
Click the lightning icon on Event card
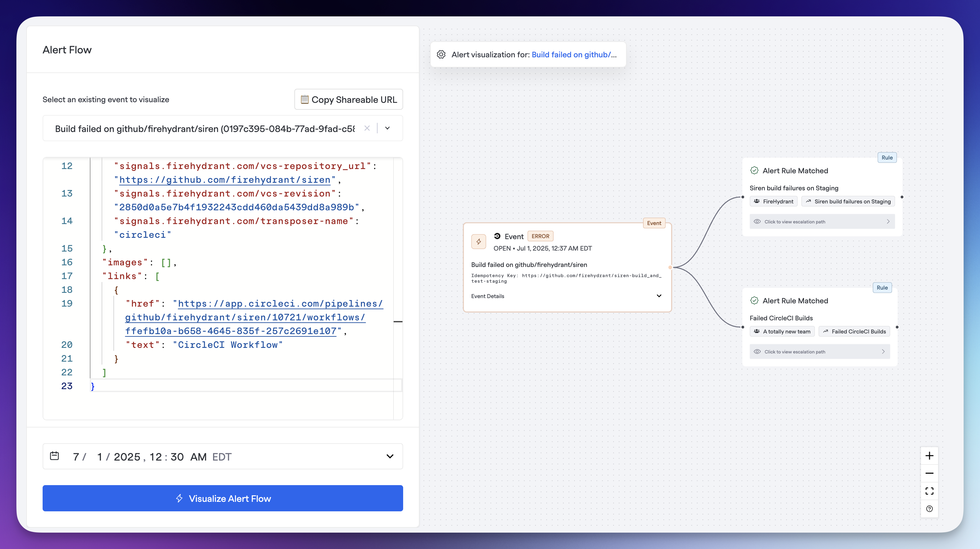[479, 241]
